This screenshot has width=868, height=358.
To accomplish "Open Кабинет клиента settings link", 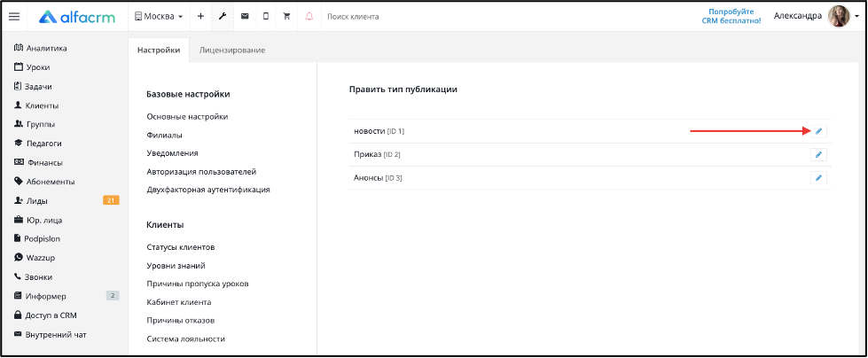I will tap(179, 302).
